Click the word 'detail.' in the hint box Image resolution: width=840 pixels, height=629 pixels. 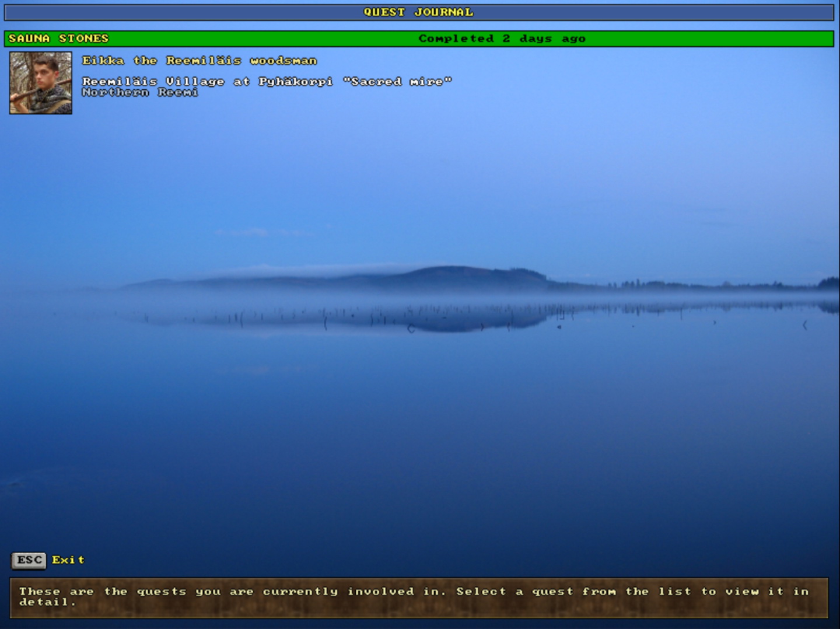(47, 602)
